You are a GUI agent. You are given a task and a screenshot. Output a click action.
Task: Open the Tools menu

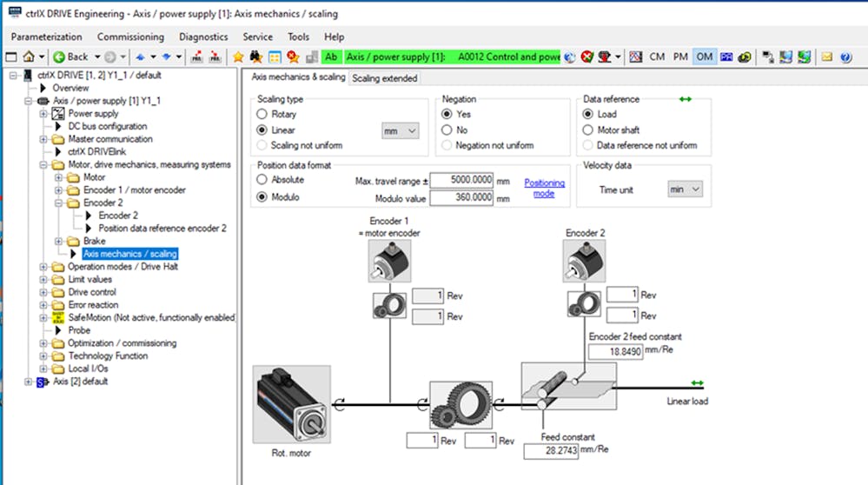coord(298,37)
